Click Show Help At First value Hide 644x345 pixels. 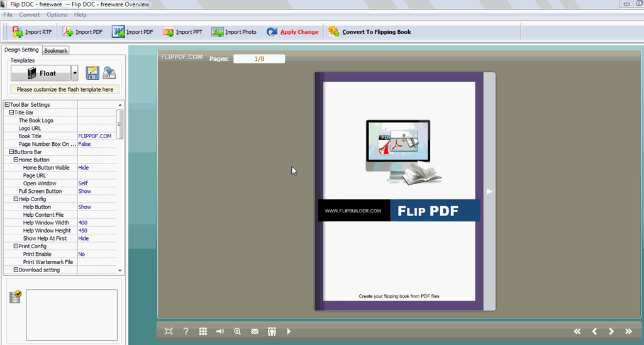pos(84,238)
